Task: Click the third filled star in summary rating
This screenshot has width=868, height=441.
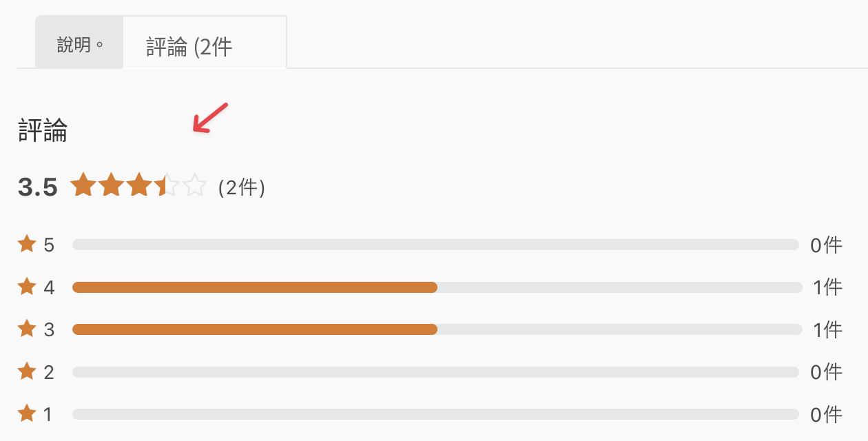Action: [138, 185]
